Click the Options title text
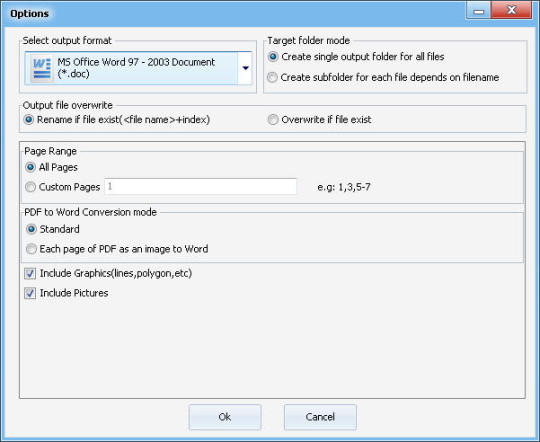The image size is (540, 442). [29, 13]
